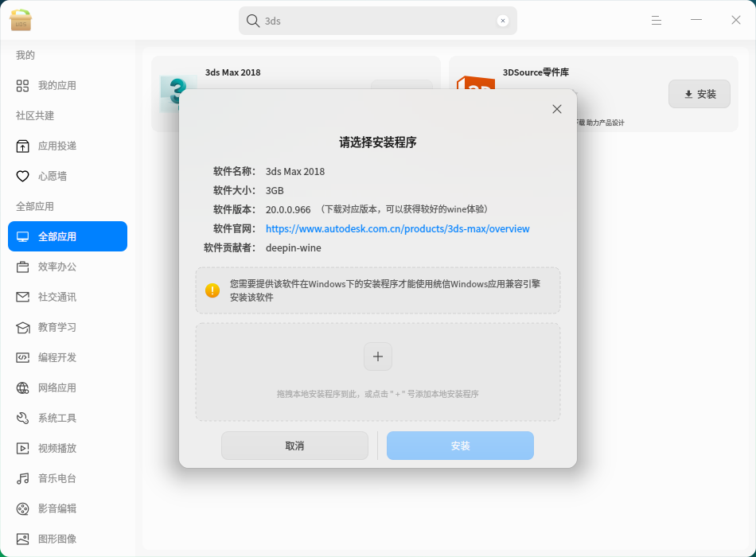Open 系统工具 category

[x=68, y=418]
